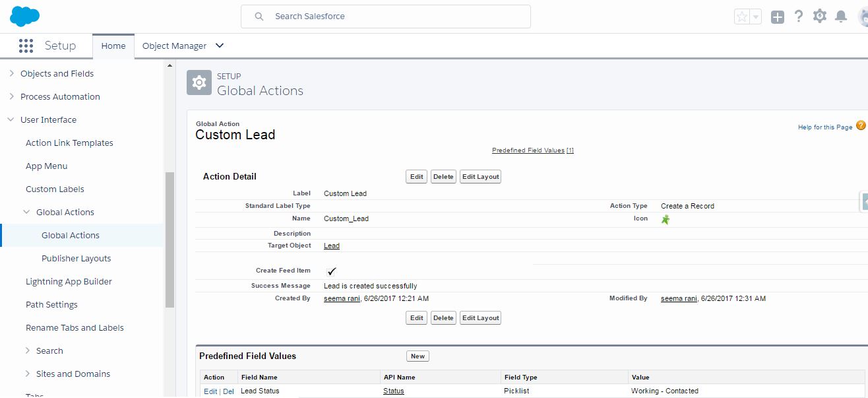Switch to the Home tab
The height and width of the screenshot is (398, 868).
[x=113, y=46]
